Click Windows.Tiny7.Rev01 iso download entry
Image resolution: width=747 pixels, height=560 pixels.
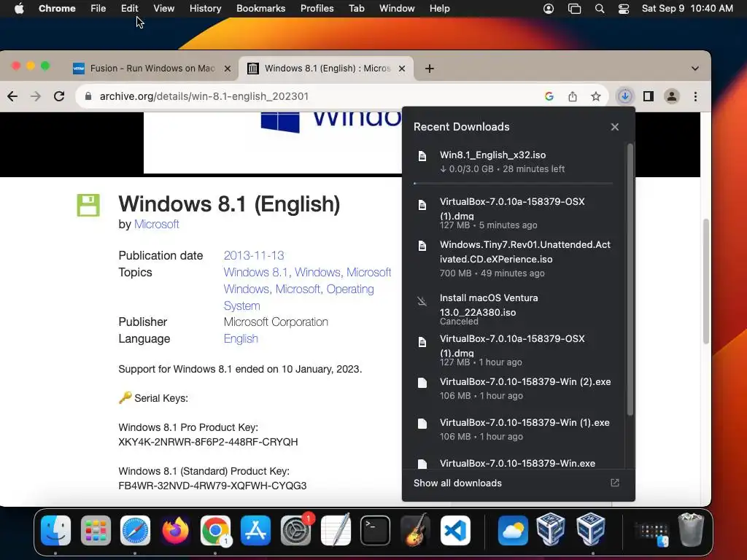[514, 260]
